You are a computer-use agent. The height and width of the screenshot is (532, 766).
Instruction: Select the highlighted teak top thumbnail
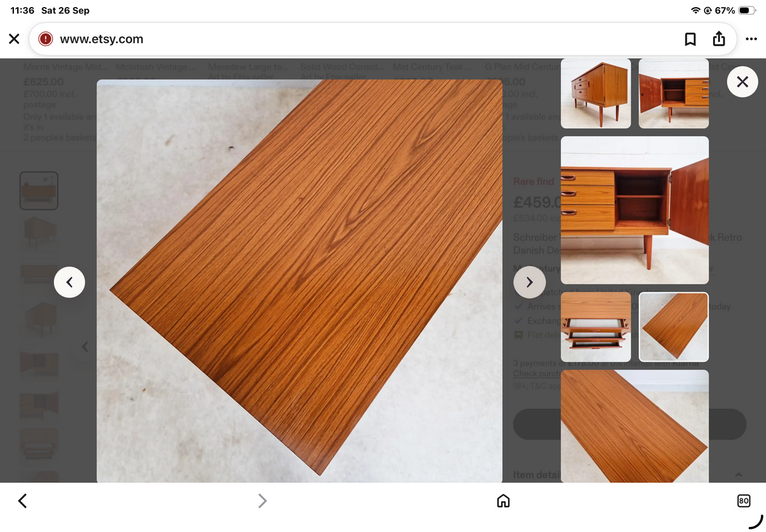coord(673,327)
